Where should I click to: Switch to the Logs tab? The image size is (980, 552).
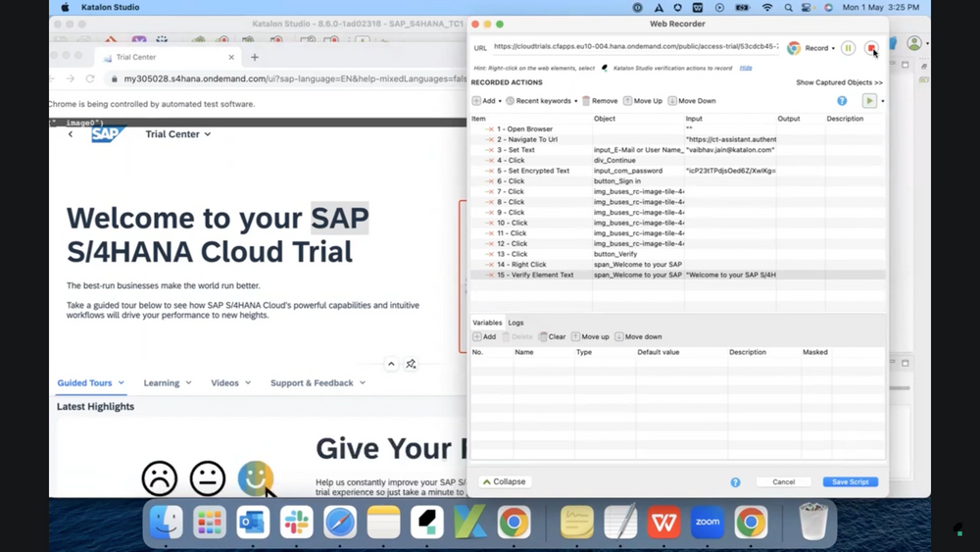pyautogui.click(x=515, y=323)
